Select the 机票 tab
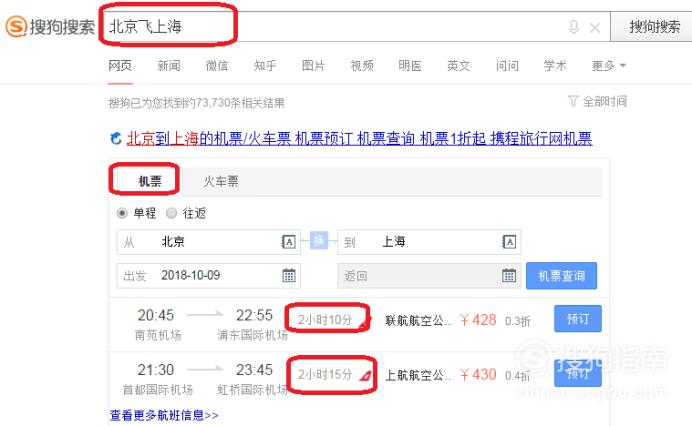 point(150,181)
